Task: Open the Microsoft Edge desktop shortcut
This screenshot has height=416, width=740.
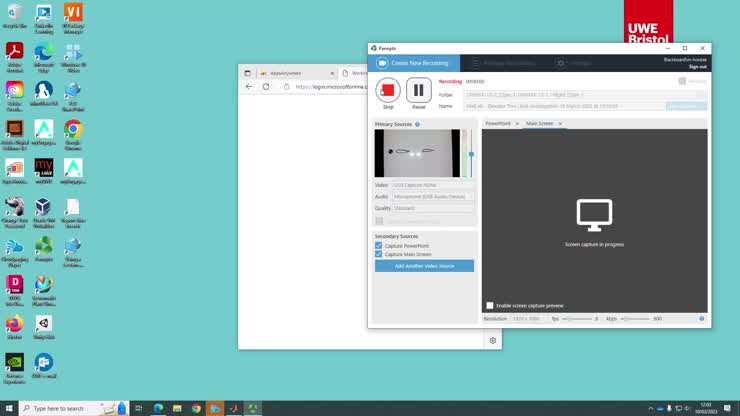Action: [44, 57]
